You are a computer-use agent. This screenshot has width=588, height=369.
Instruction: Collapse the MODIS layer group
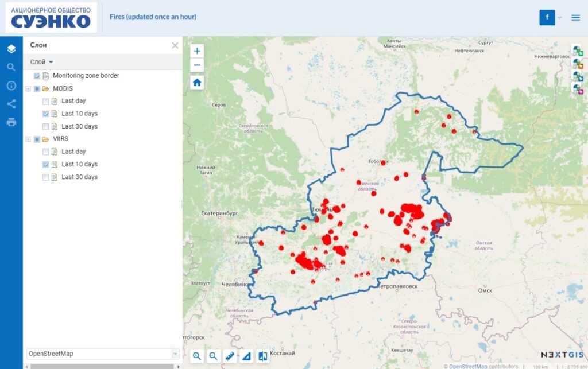coord(28,89)
